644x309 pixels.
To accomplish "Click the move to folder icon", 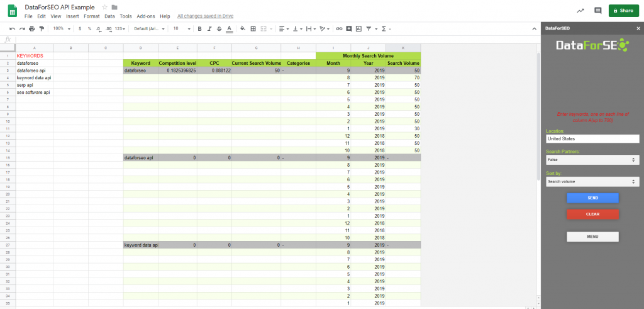I will 114,8.
